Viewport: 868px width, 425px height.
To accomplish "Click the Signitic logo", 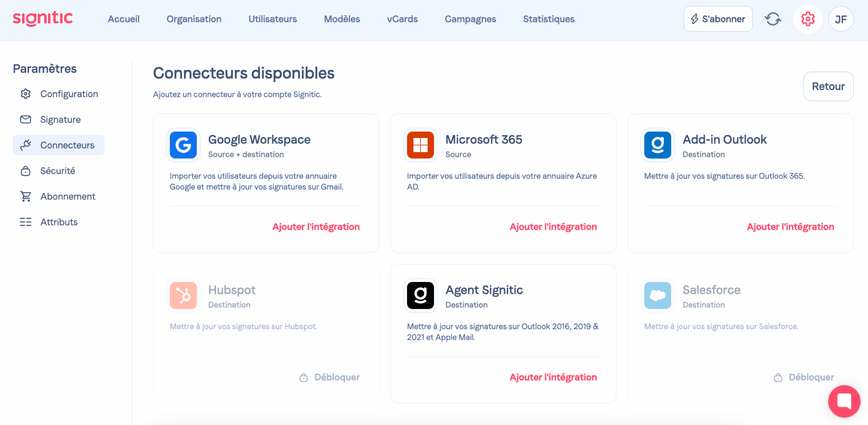I will click(x=43, y=19).
